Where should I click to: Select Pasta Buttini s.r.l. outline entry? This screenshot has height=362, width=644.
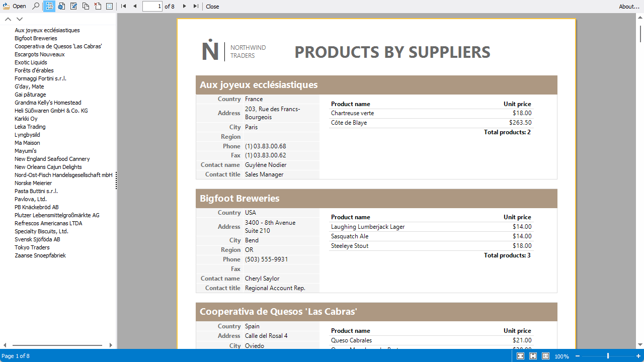tap(36, 191)
